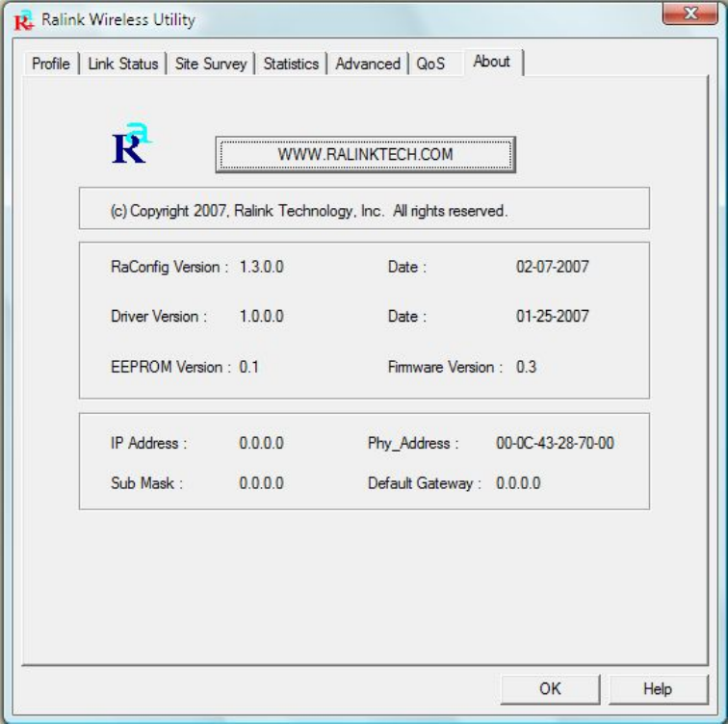728x724 pixels.
Task: Select the Sub Mask value 0.0.0.0
Action: (261, 483)
